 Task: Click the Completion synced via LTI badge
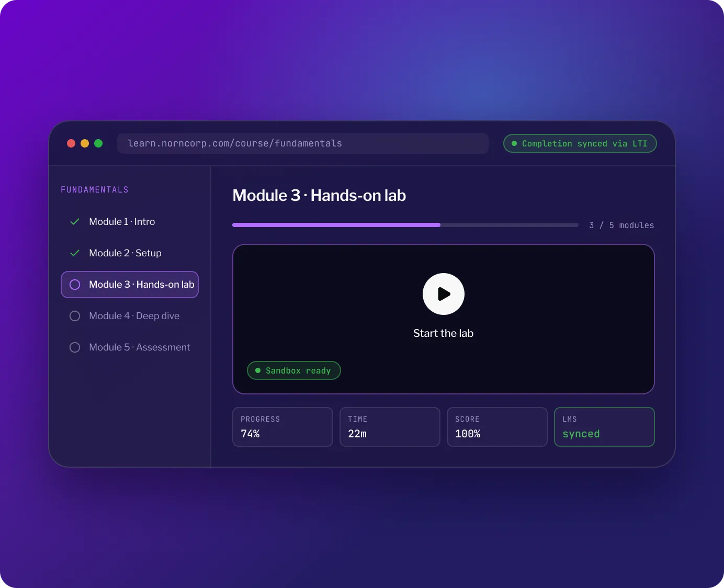[x=580, y=143]
